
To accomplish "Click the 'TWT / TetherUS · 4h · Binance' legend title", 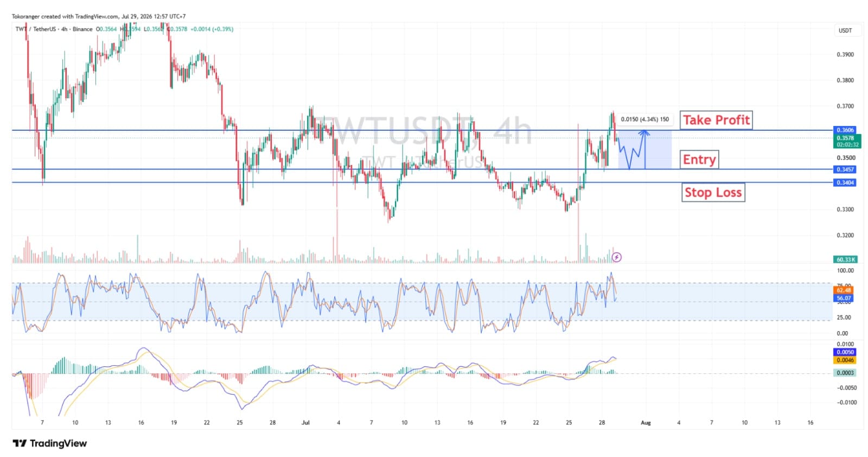I will point(54,29).
